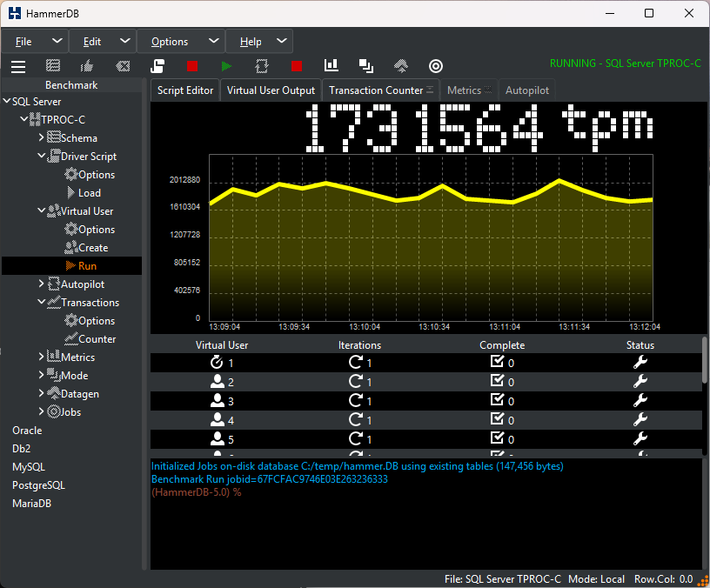
Task: Collapse the Transactions tree node
Action: 41,302
